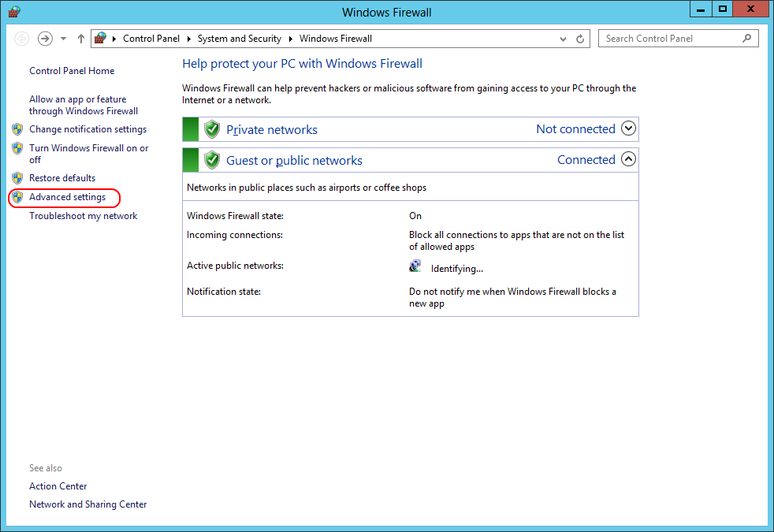This screenshot has height=532, width=774.
Task: Click the search magnifier icon
Action: (x=747, y=38)
